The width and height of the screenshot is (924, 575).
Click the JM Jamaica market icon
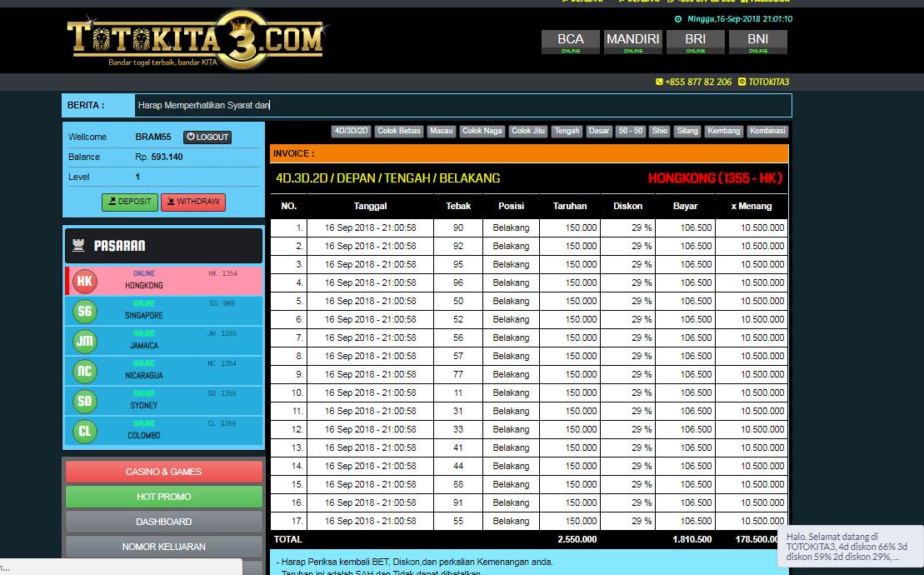[x=84, y=342]
